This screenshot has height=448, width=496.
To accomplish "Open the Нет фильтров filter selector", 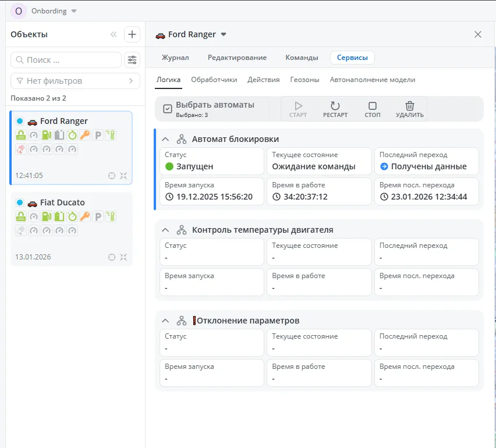I will (75, 81).
